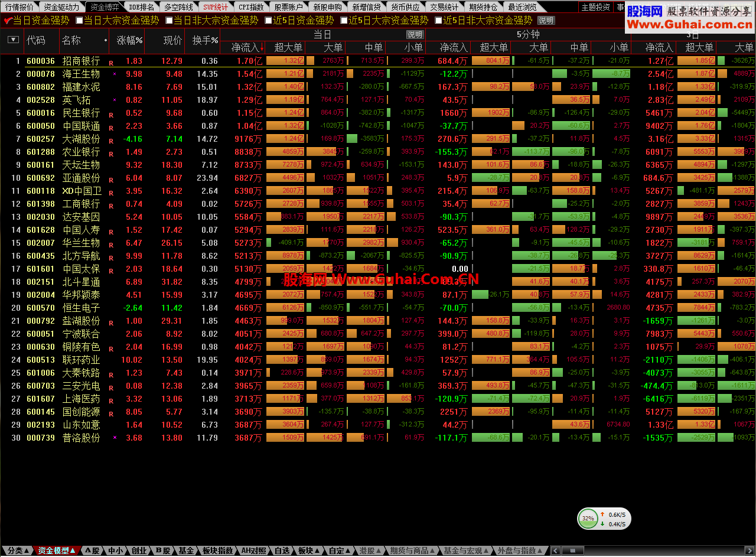756x557 pixels.
Task: Click the R marker beside 国创能源
Action: pyautogui.click(x=111, y=413)
